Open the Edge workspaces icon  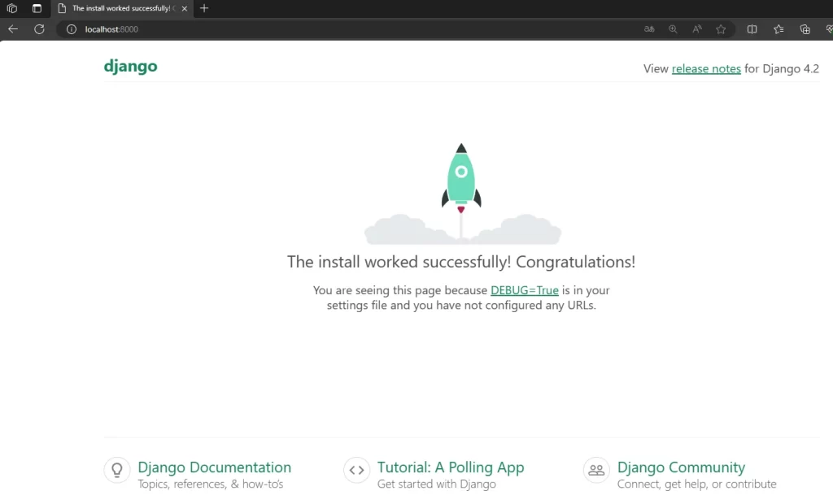(11, 8)
